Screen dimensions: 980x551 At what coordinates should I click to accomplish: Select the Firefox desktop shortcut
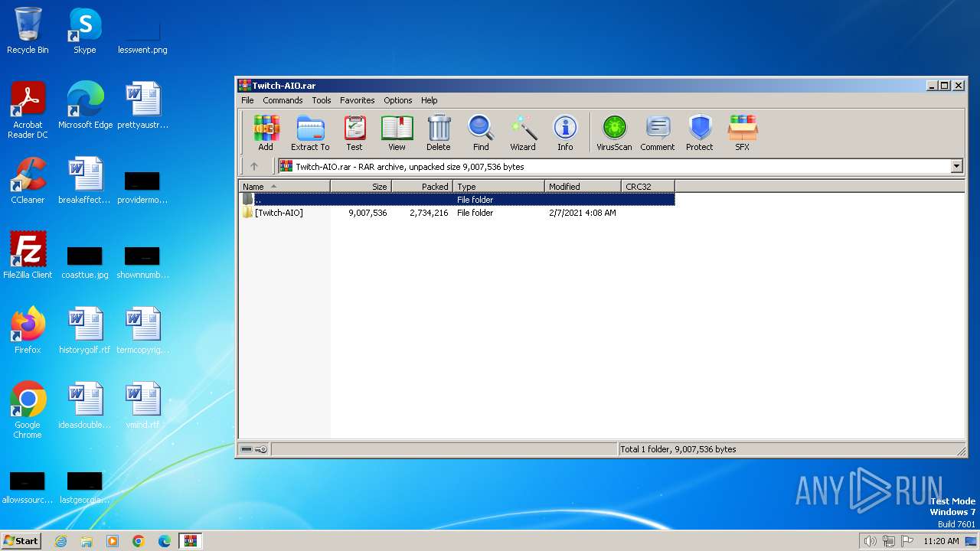(x=28, y=331)
